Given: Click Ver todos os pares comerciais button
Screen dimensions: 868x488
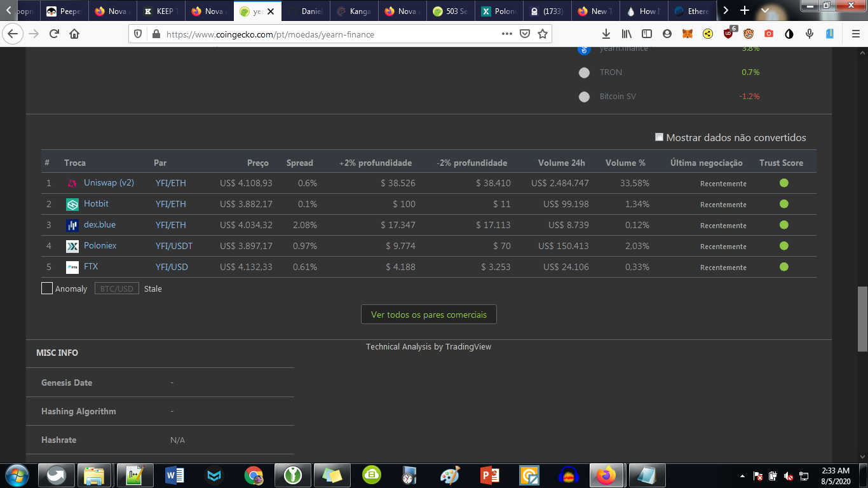Looking at the screenshot, I should coord(429,315).
